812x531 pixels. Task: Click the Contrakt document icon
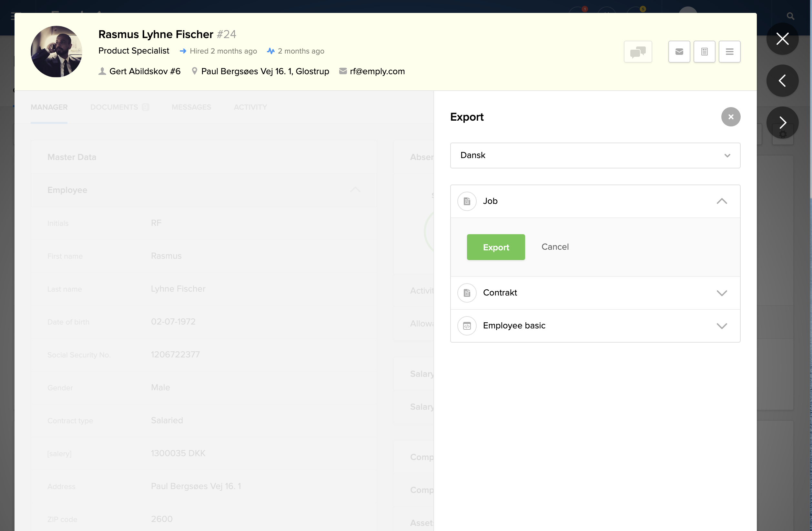click(x=467, y=293)
